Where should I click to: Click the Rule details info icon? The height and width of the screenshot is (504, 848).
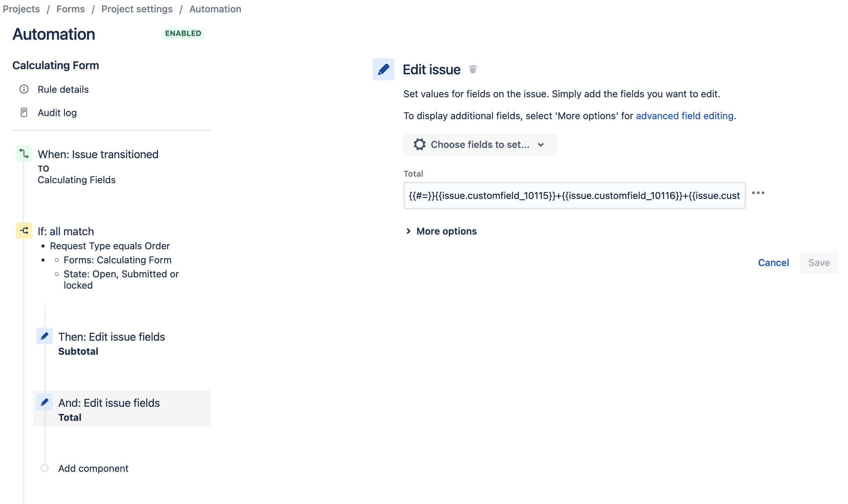[x=24, y=89]
